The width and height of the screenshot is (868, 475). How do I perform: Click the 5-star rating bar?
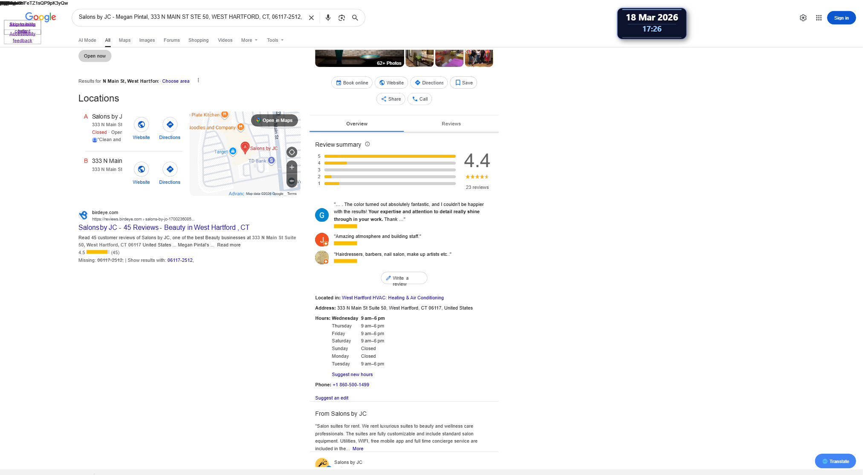coord(390,156)
